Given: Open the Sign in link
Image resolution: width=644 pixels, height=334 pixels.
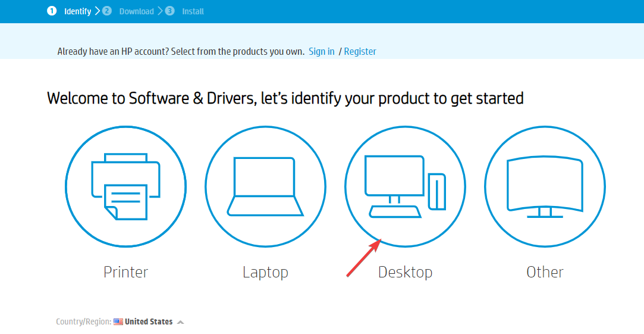Looking at the screenshot, I should click(322, 51).
